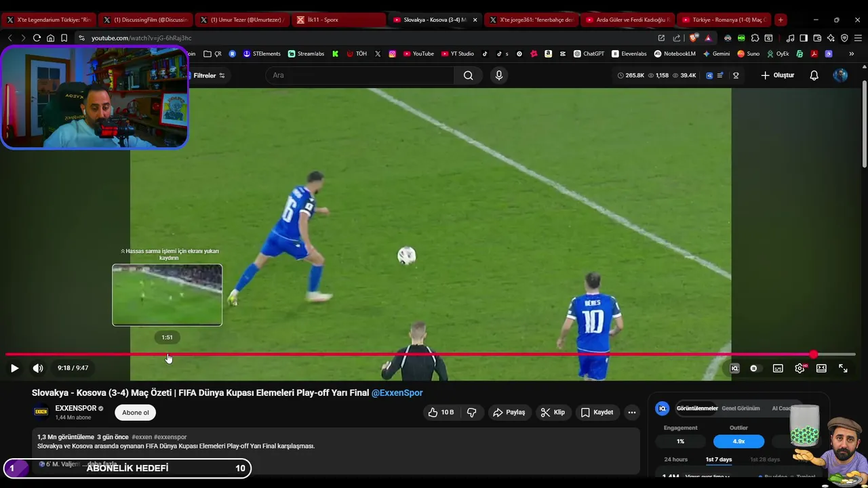Go to the browser home page

tap(50, 38)
